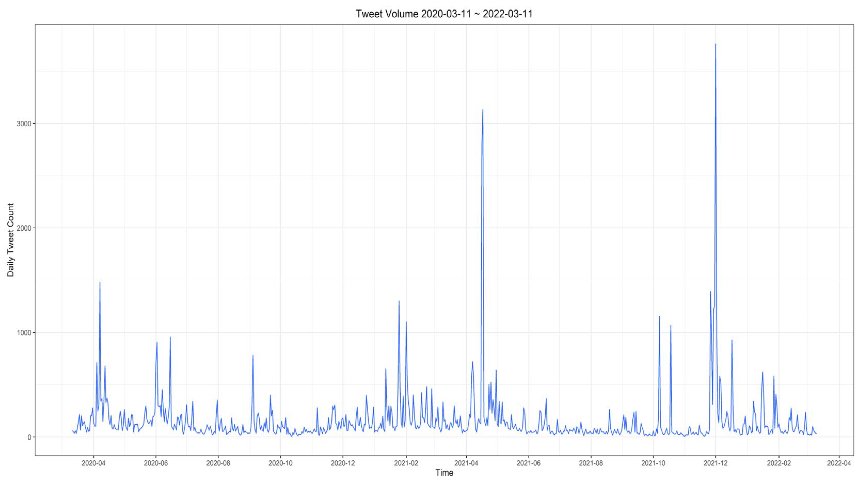Select the x-axis tick label "2021-02"
Viewport: 868px width, 486px height.
(406, 463)
